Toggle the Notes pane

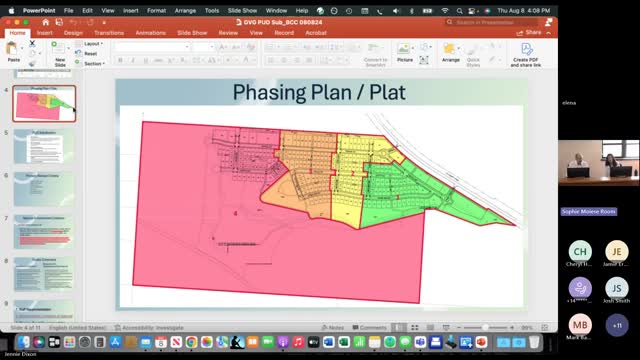[x=333, y=327]
